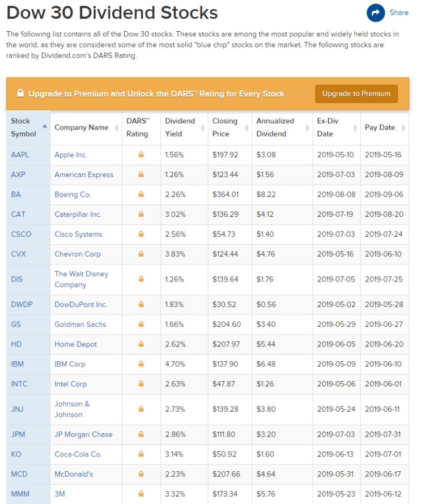Open the Boeing Co. company link
The height and width of the screenshot is (504, 421).
[73, 194]
